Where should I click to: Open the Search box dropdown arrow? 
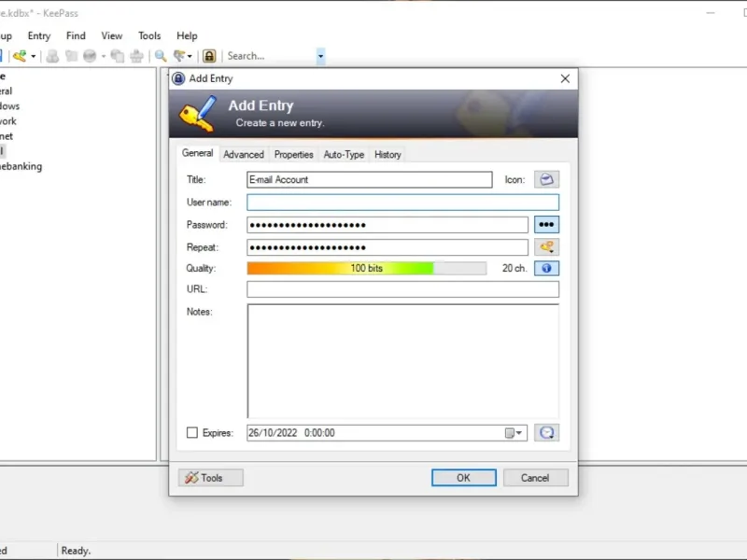tap(320, 56)
